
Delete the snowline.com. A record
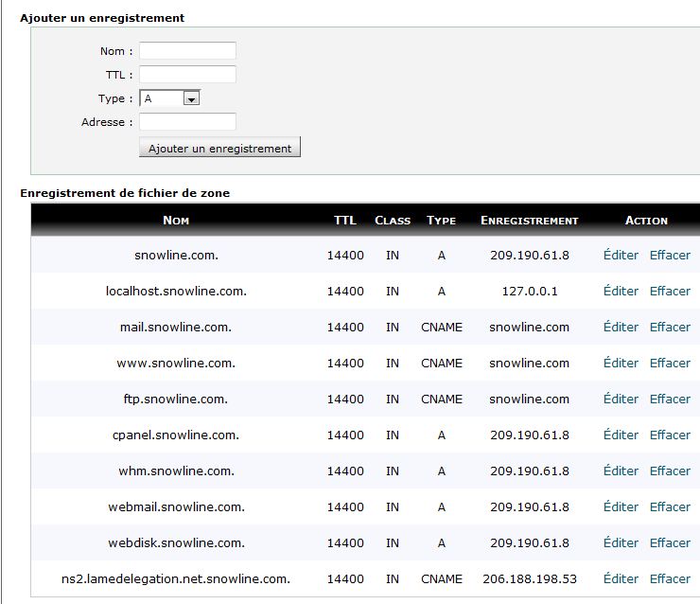pos(670,255)
